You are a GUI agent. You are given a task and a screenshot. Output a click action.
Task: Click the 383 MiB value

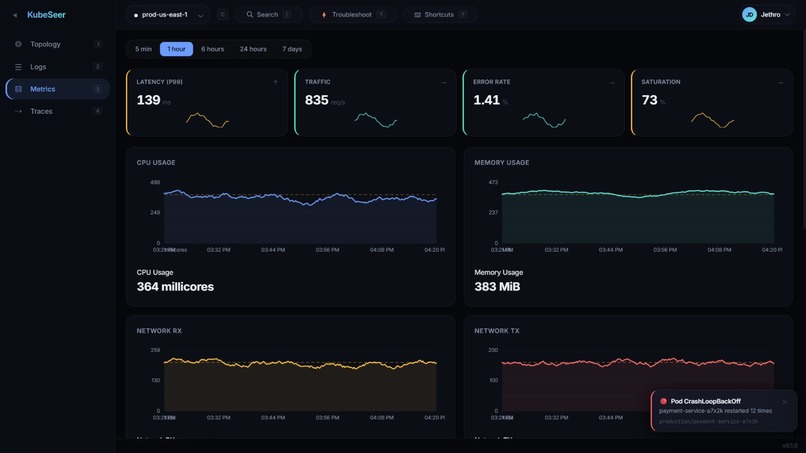pos(497,287)
